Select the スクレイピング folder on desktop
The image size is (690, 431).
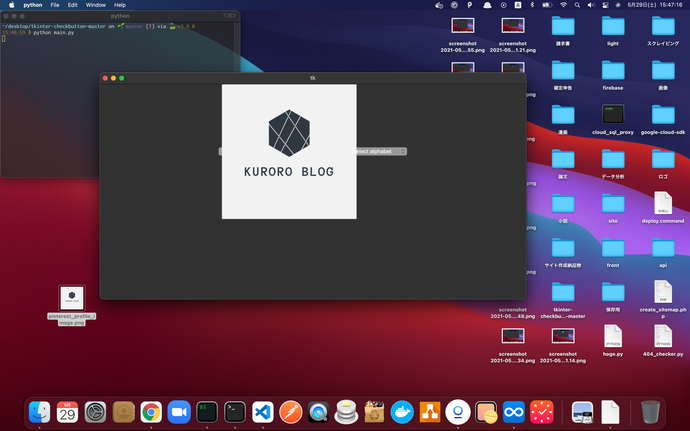(x=663, y=30)
